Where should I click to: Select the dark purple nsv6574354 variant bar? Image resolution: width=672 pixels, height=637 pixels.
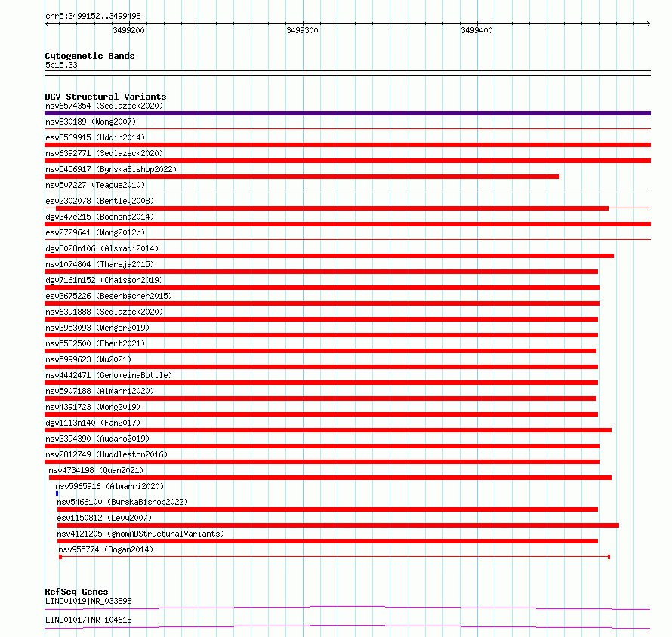pos(347,113)
